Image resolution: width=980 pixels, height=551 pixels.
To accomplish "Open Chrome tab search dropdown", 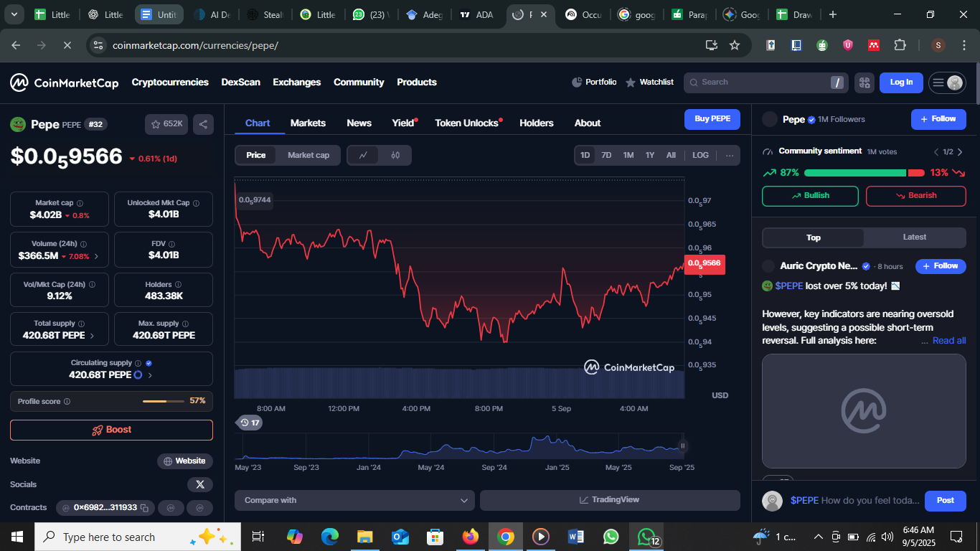I will 14,14.
